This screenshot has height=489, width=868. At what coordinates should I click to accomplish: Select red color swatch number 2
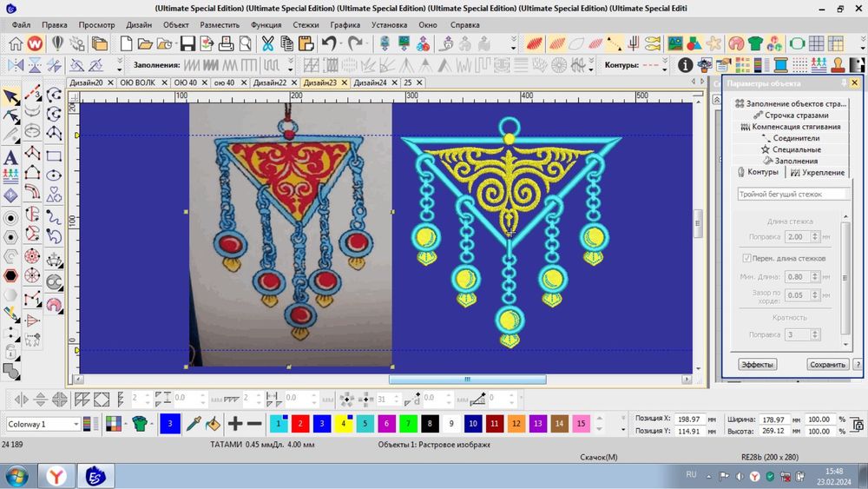point(300,424)
